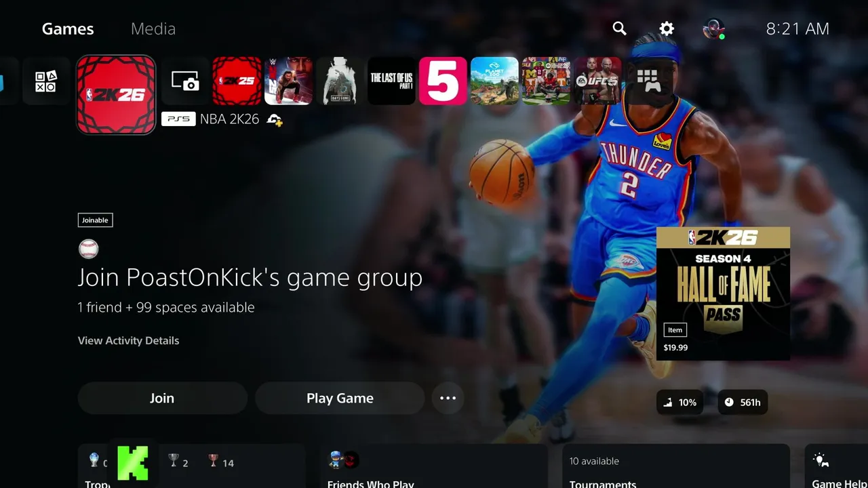Open the Game Library grid icon
The image size is (868, 488).
coord(649,81)
